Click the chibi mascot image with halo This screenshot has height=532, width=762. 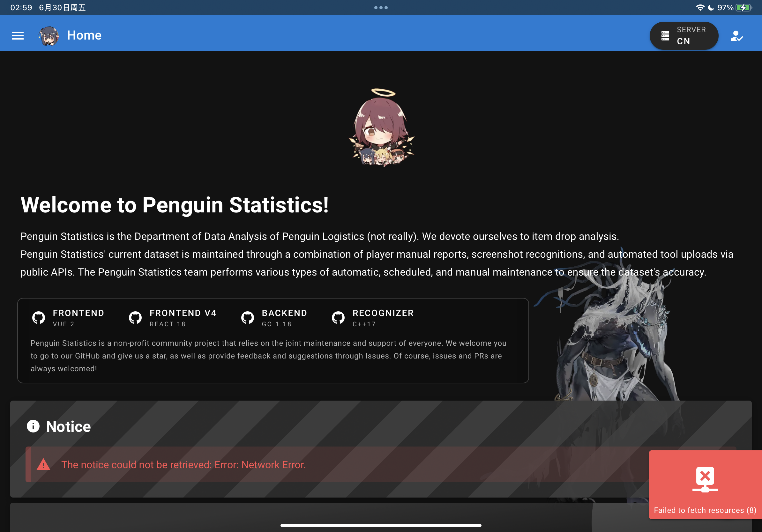click(382, 127)
